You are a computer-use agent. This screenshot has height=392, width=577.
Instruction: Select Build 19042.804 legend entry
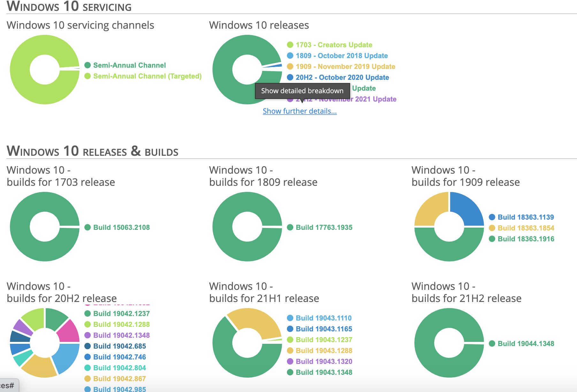tap(115, 368)
